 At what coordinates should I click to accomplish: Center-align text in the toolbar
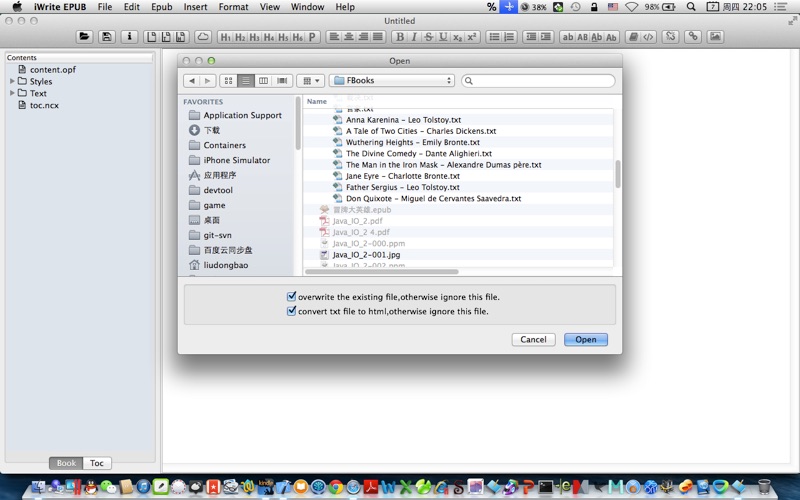point(348,37)
